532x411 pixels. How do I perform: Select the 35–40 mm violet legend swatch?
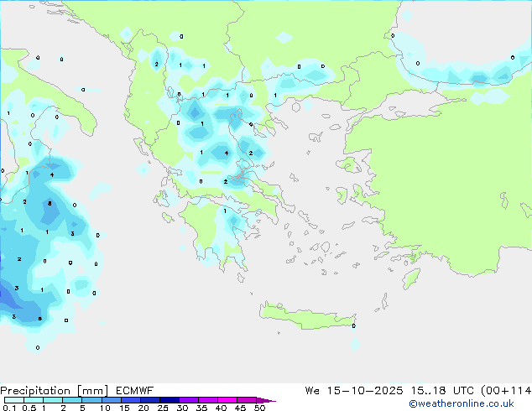[208, 400]
